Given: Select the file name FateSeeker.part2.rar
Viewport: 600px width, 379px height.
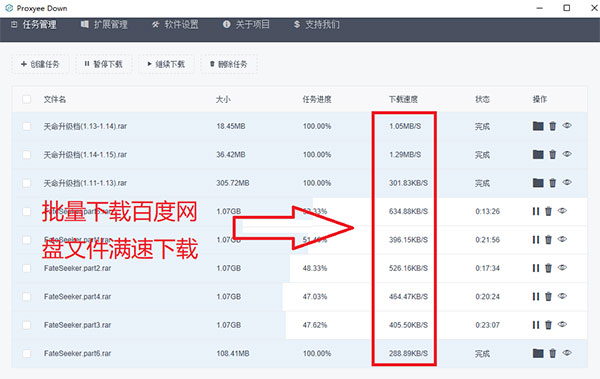Looking at the screenshot, I should (78, 268).
